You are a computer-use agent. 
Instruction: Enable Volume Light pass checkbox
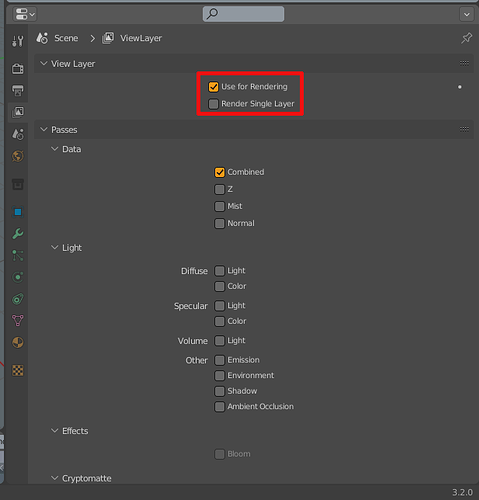coord(219,341)
